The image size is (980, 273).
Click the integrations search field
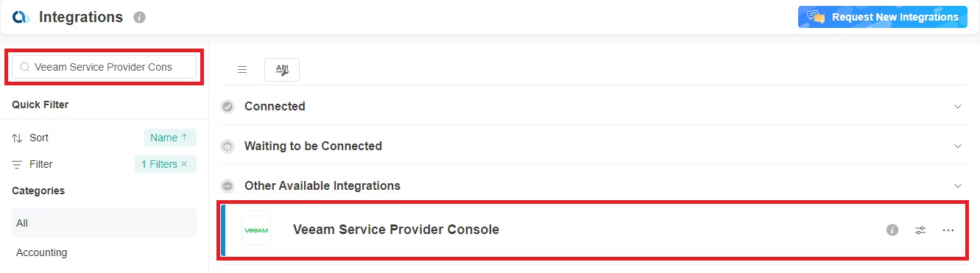coord(105,67)
